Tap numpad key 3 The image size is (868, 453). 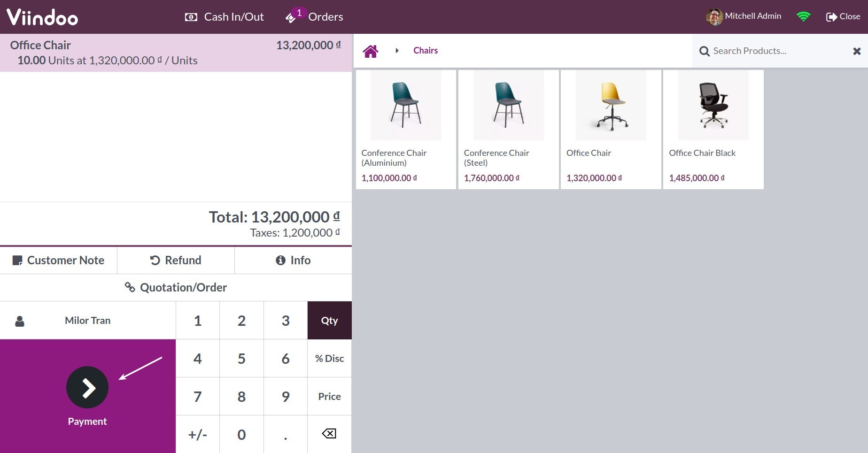point(286,320)
